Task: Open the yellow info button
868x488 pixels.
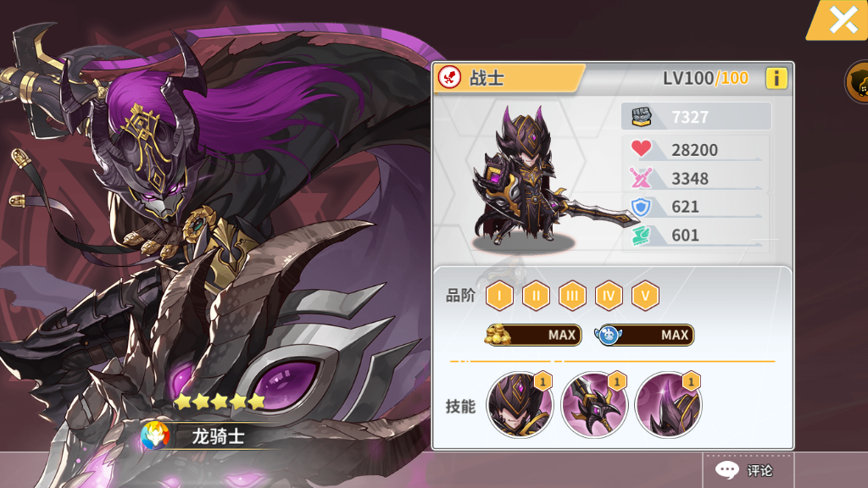Action: (776, 79)
